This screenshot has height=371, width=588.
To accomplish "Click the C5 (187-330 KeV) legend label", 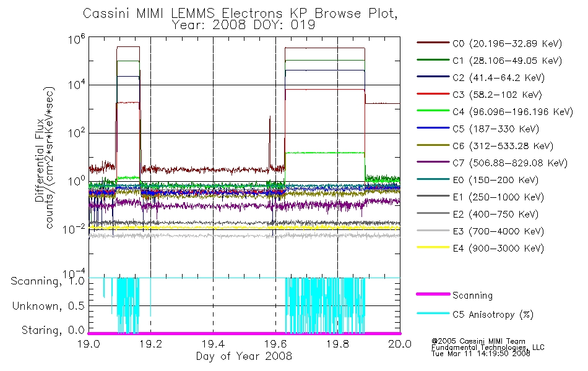I will [496, 129].
